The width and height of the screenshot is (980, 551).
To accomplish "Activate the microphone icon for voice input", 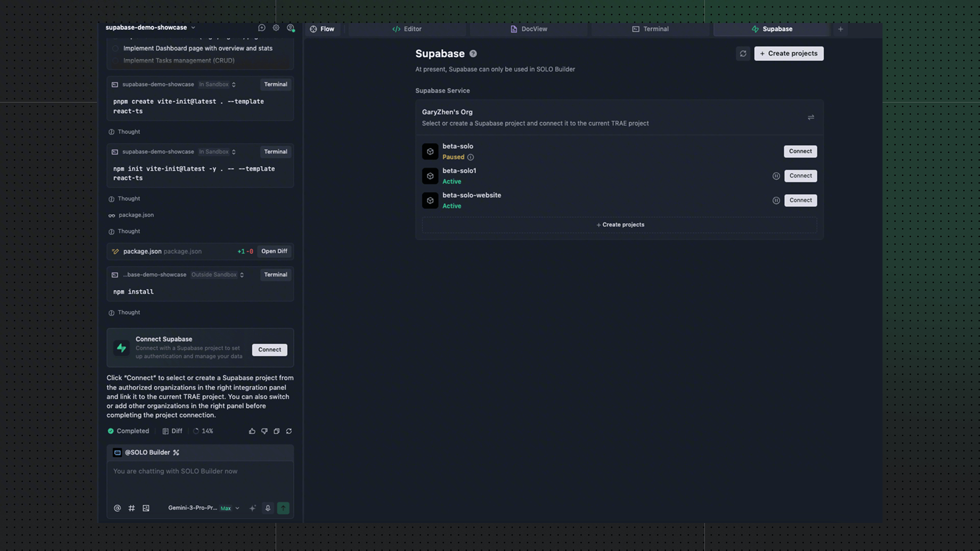I will pos(267,508).
